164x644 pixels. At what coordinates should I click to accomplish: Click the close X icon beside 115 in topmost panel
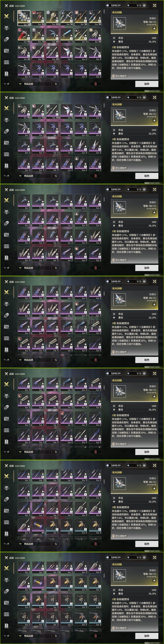coord(155,5)
